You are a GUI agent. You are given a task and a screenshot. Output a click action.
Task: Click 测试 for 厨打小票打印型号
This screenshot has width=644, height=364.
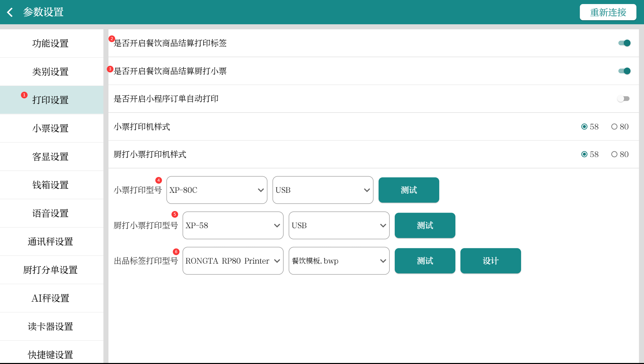(425, 225)
